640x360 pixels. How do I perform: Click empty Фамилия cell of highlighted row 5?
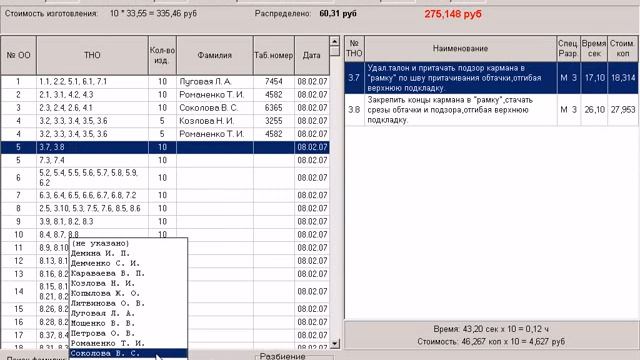pyautogui.click(x=215, y=147)
